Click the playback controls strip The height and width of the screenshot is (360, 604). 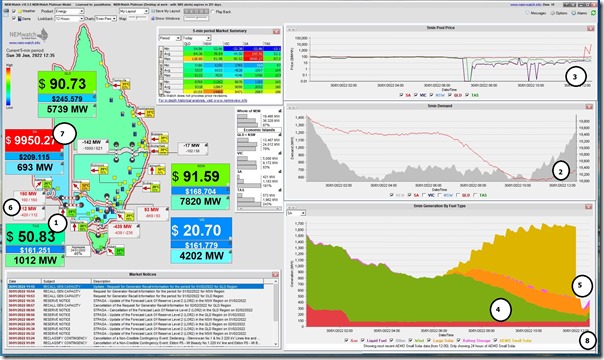(x=196, y=11)
